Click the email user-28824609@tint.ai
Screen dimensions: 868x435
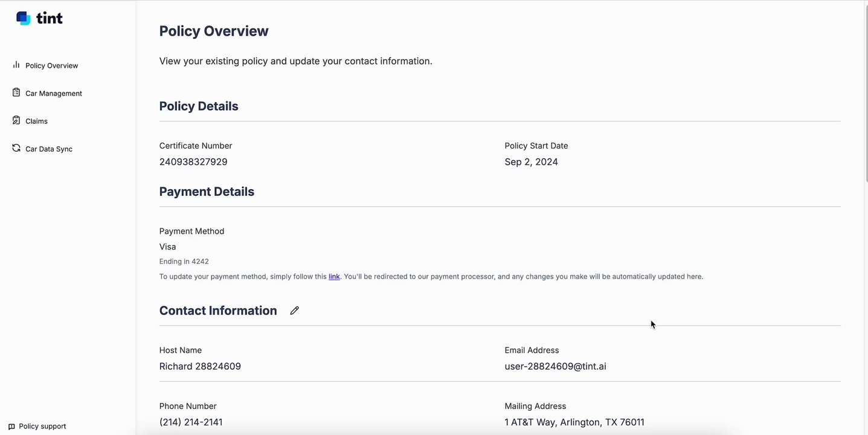[x=555, y=366]
